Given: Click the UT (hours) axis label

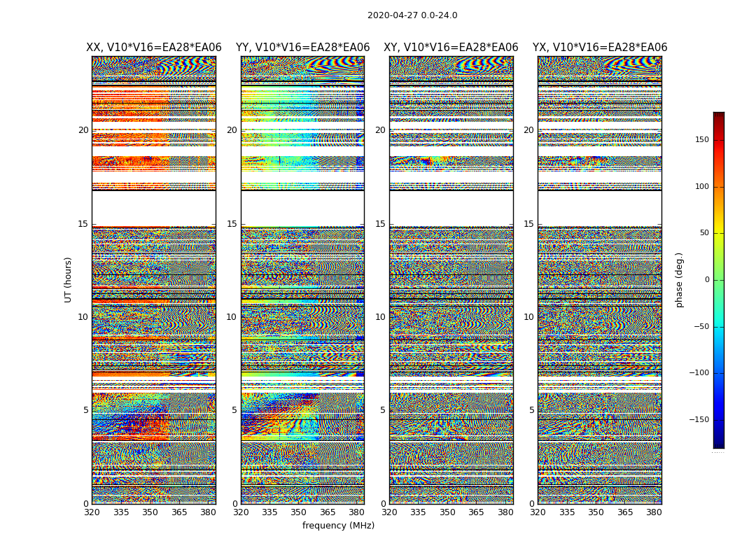Looking at the screenshot, I should tap(68, 280).
